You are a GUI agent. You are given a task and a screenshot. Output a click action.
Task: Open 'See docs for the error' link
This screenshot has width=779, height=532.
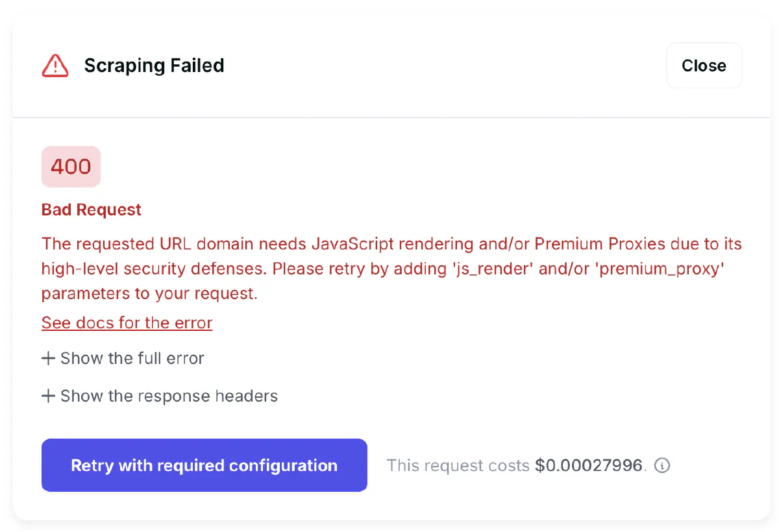127,322
